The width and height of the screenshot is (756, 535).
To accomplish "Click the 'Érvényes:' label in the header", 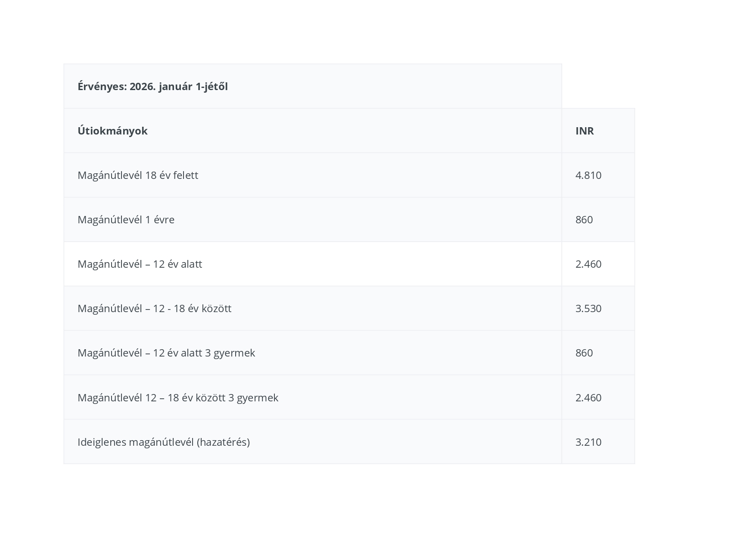I will pos(103,87).
